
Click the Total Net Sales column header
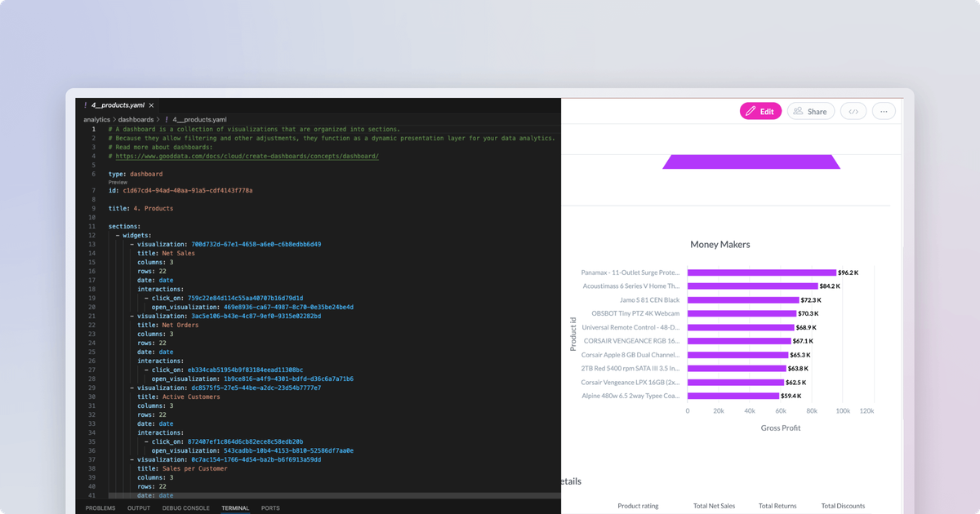click(x=714, y=505)
